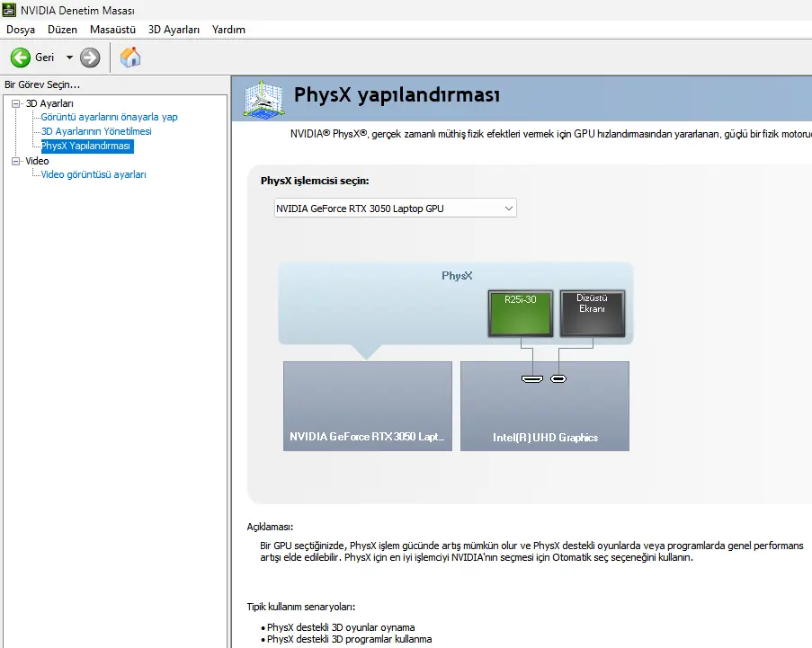
Task: Click the green Back arrow icon
Action: (21, 58)
